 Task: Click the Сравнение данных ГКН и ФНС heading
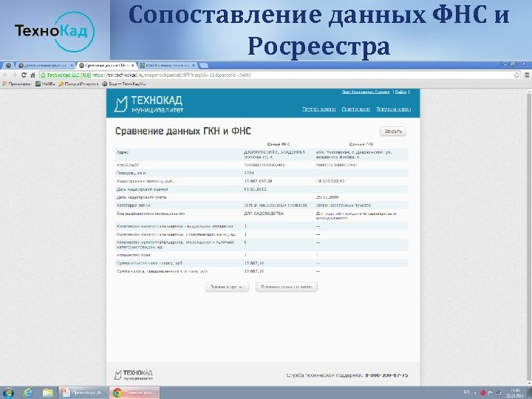tap(183, 132)
